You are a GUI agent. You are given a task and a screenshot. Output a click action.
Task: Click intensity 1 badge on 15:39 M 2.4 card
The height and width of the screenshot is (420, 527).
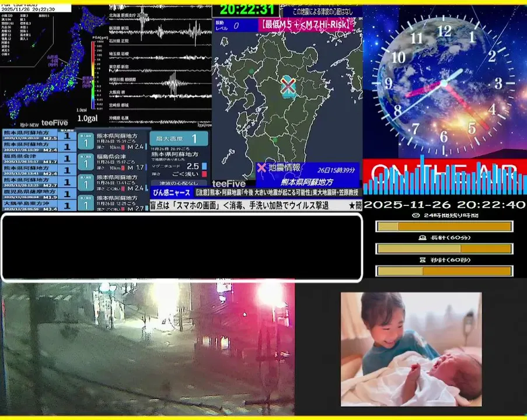(86, 141)
